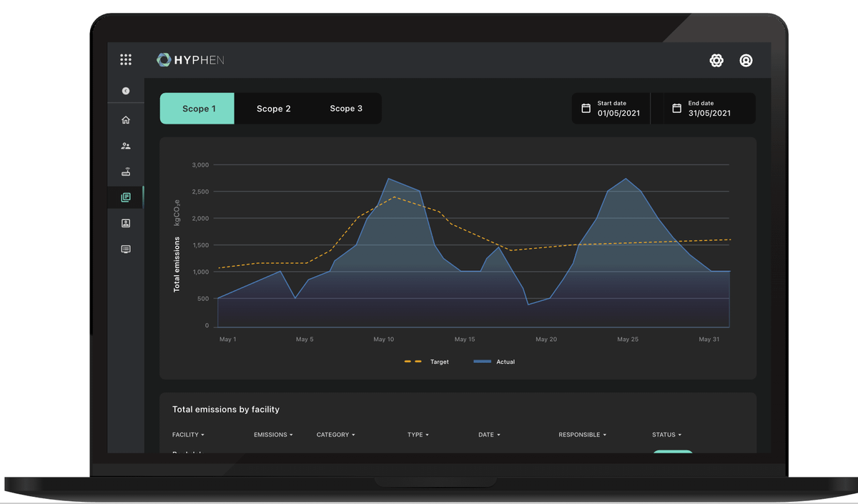Select the highlighted reports icon in sidebar
This screenshot has height=504, width=858.
pos(126,197)
